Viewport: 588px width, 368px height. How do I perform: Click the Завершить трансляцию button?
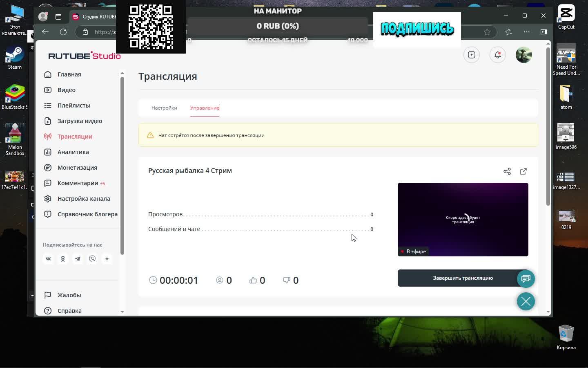point(463,278)
